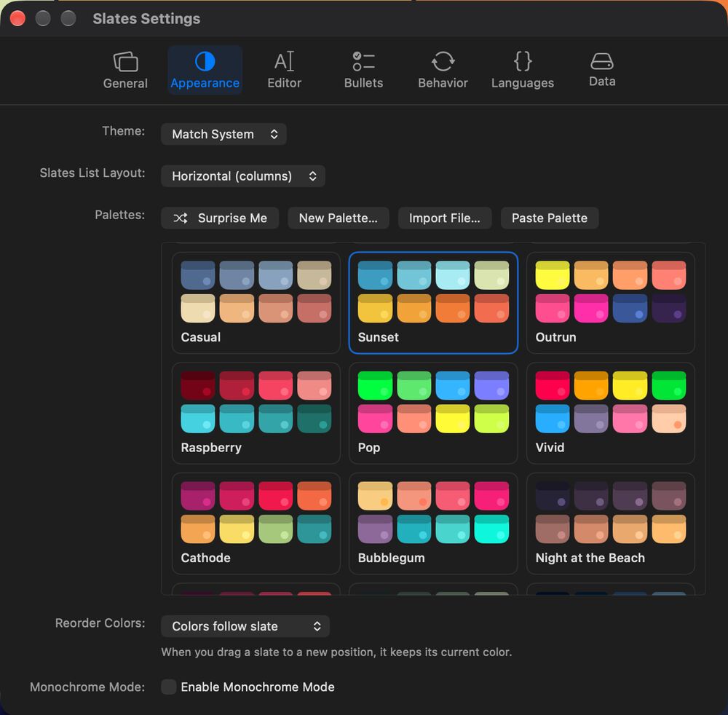Open the Editor text-cursor icon
728x715 pixels.
pos(284,61)
